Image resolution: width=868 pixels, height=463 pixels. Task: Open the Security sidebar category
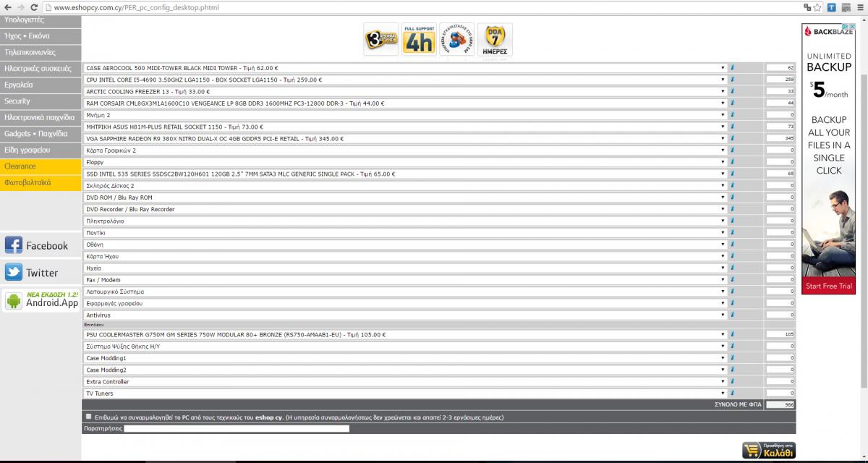[41, 101]
